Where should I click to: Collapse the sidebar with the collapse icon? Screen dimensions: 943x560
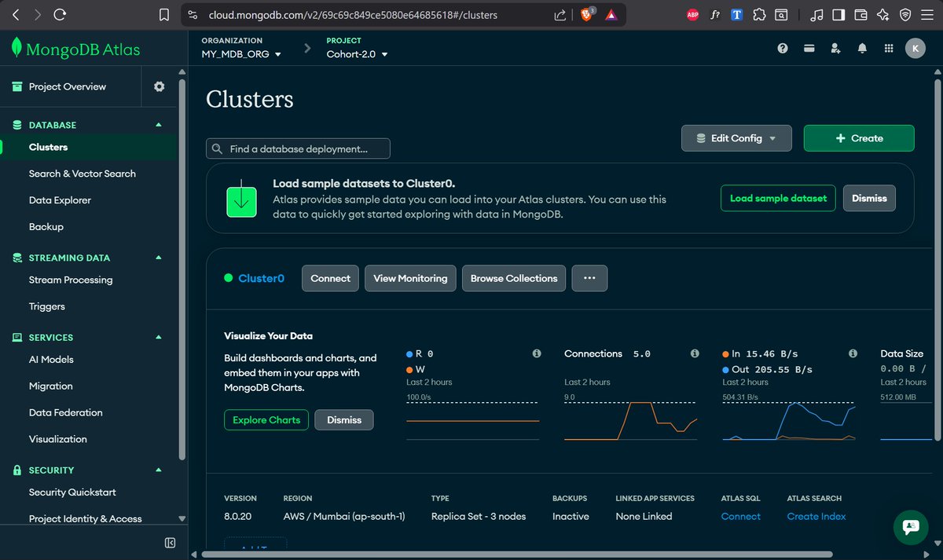coord(170,543)
